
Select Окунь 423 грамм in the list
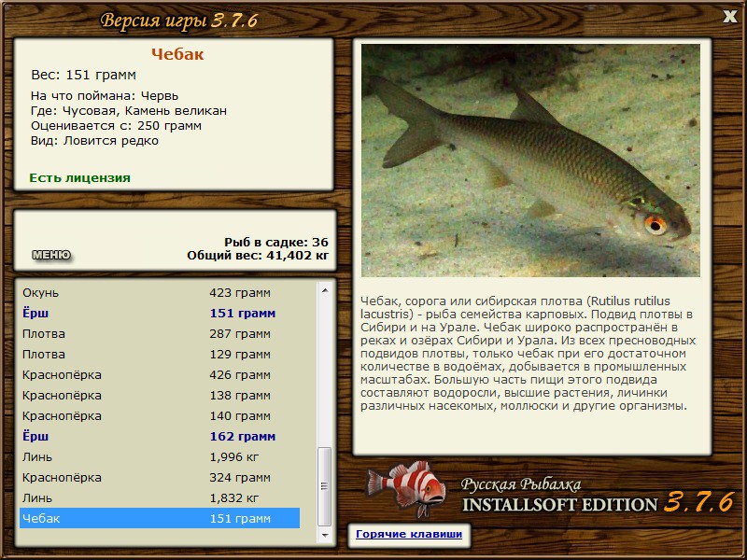coord(160,292)
